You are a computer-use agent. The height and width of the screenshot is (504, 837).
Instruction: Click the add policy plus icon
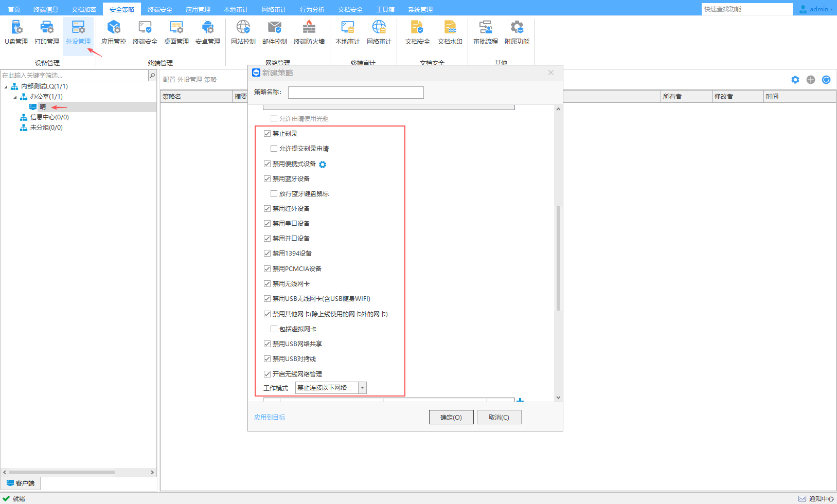pyautogui.click(x=811, y=80)
